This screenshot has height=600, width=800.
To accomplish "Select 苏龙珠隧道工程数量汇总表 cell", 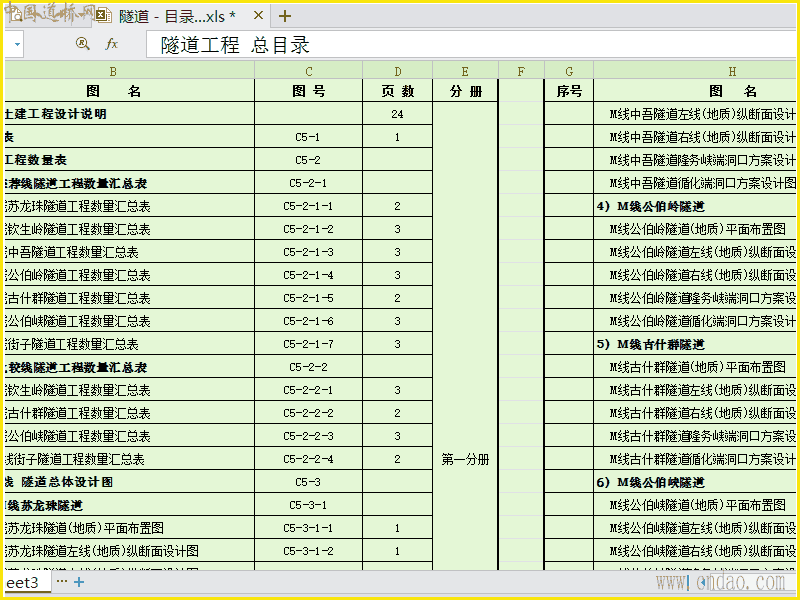I will tap(130, 206).
